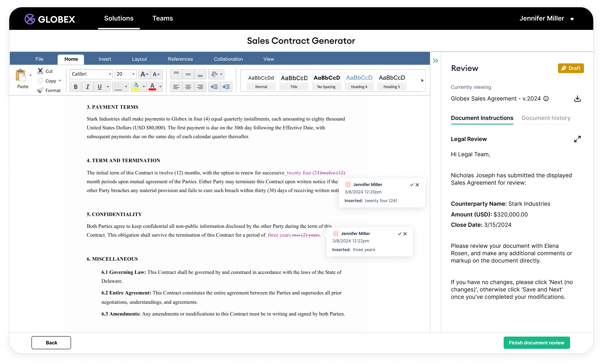The image size is (602, 364).
Task: Collapse the Review side panel
Action: click(435, 61)
